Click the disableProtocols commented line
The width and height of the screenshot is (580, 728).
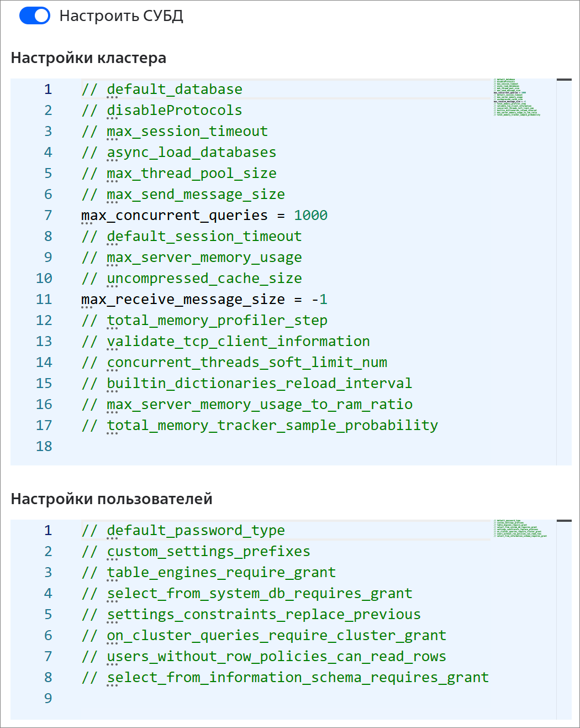[x=174, y=110]
